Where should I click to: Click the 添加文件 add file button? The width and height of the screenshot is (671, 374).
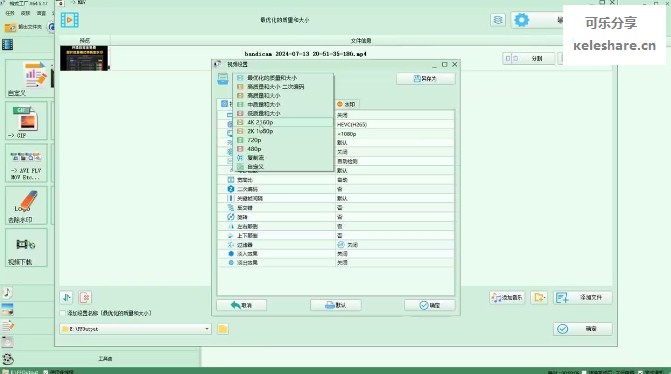583,297
